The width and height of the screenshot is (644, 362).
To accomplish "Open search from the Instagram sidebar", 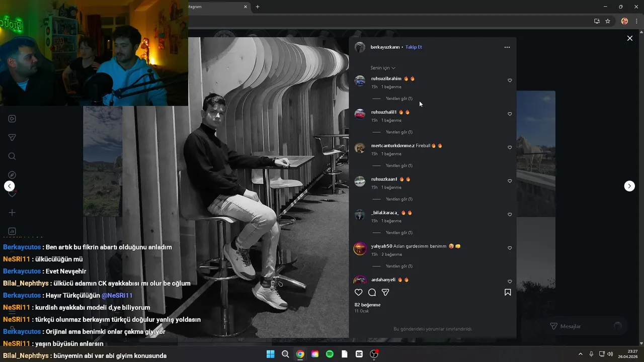I will pos(12,156).
